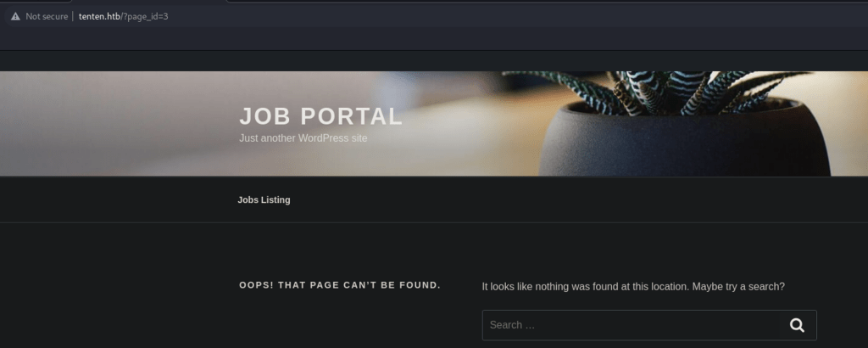868x348 pixels.
Task: Click the 'Just another WordPress site' tagline
Action: (x=303, y=138)
